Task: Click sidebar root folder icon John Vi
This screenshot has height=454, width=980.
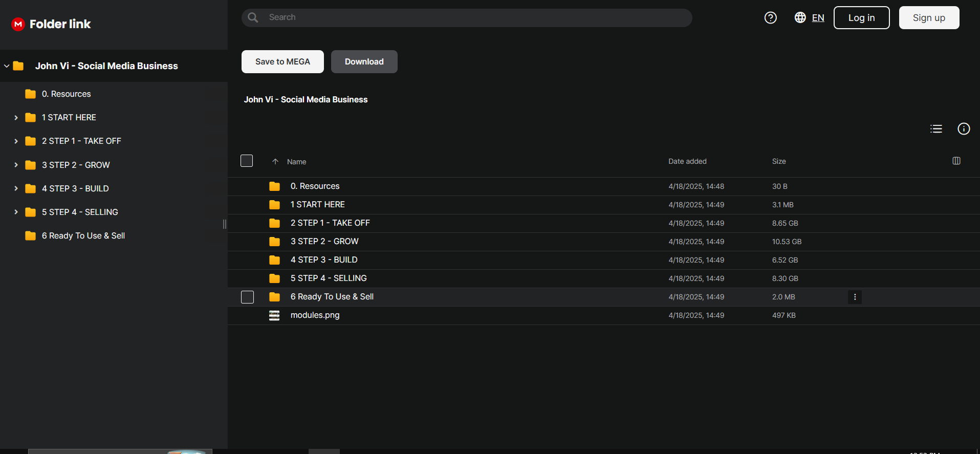Action: (x=18, y=66)
